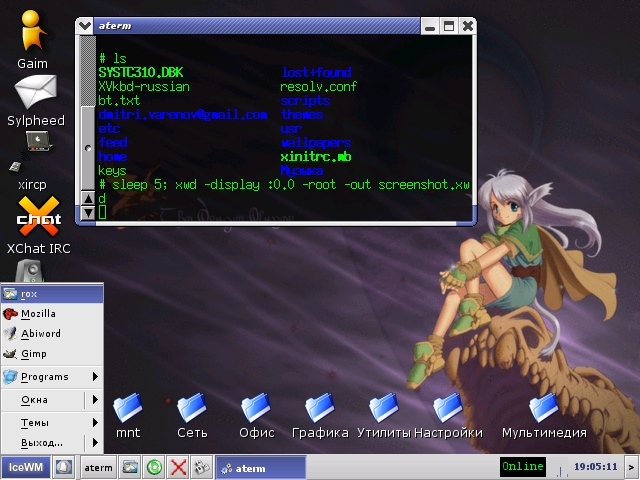The height and width of the screenshot is (480, 640).
Task: Open the Офис folder icon
Action: (x=256, y=407)
